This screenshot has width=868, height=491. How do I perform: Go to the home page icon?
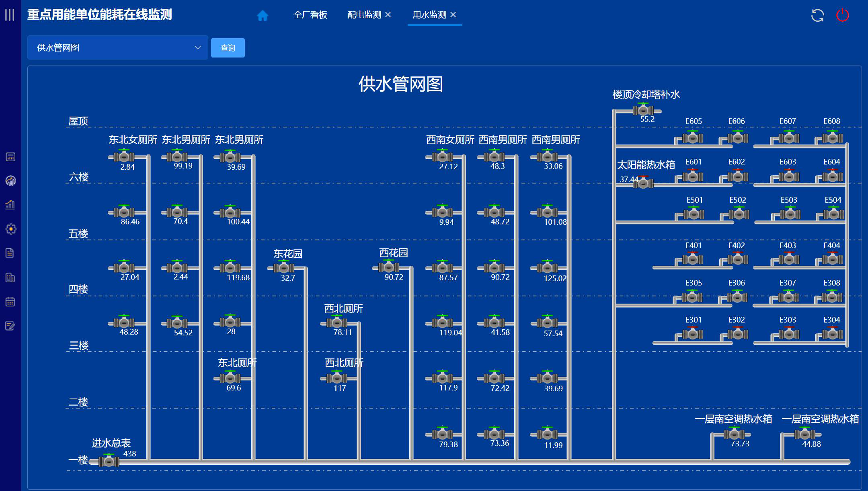(x=263, y=15)
